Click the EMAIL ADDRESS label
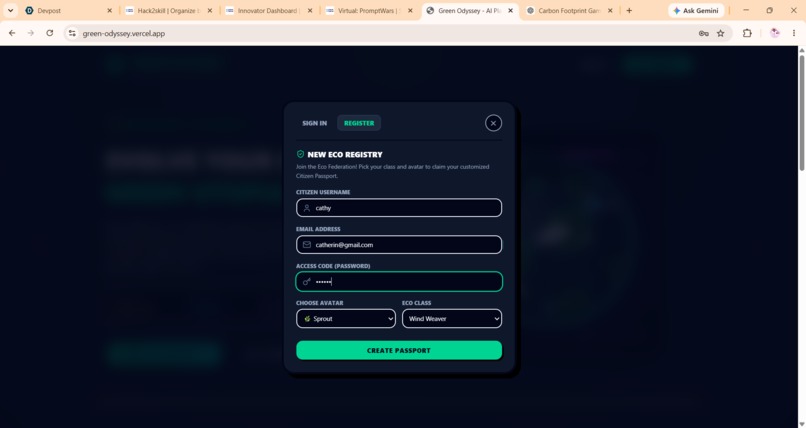 (318, 229)
